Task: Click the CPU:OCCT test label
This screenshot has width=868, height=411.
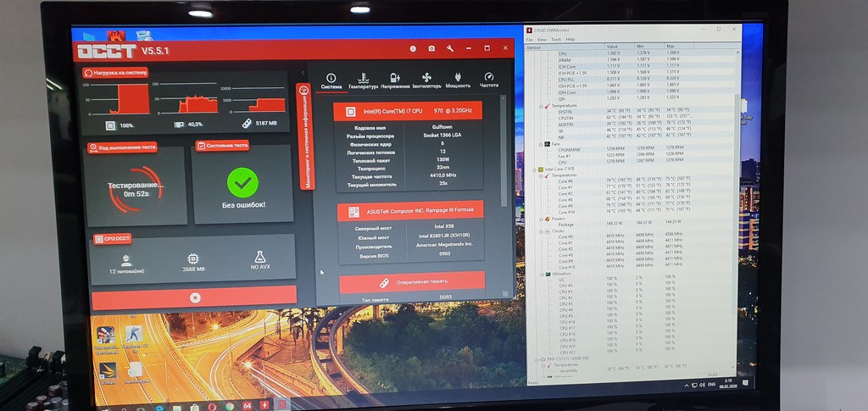Action: (113, 239)
